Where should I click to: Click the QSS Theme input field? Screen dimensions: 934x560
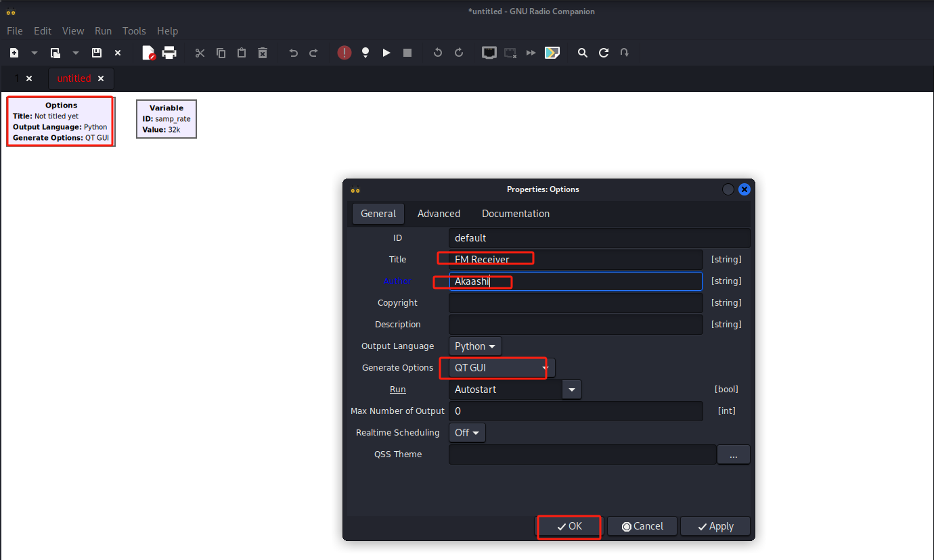tap(582, 454)
